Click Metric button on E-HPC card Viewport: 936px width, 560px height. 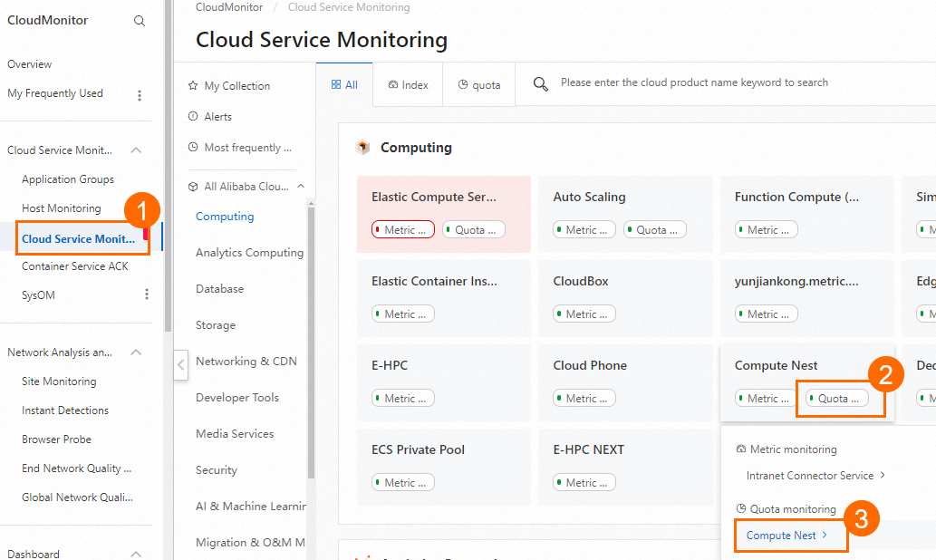(403, 398)
